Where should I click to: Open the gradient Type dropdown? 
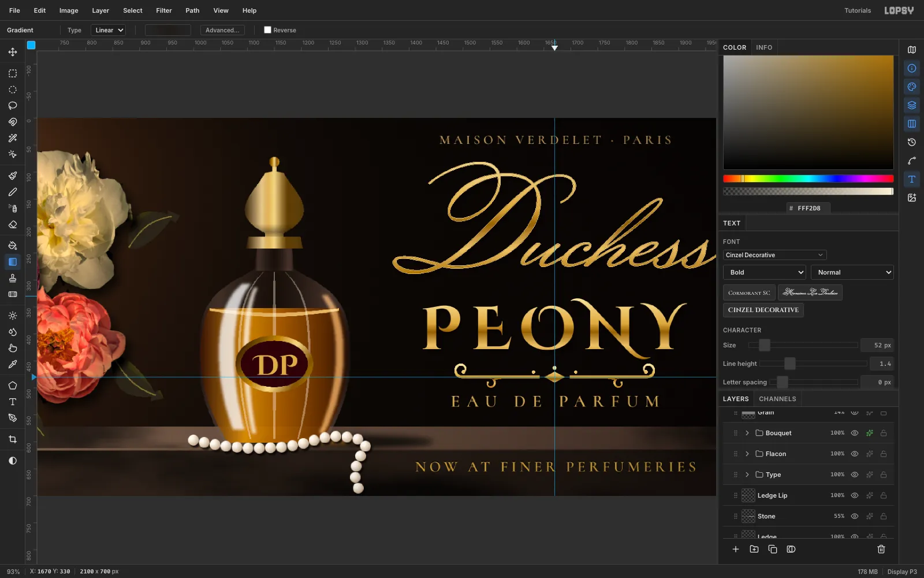point(108,30)
